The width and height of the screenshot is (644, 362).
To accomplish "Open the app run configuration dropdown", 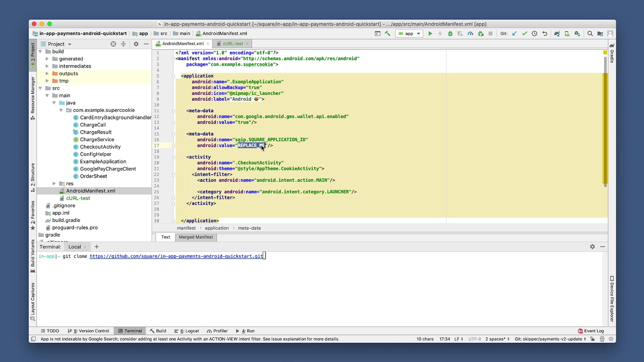I will click(x=409, y=34).
